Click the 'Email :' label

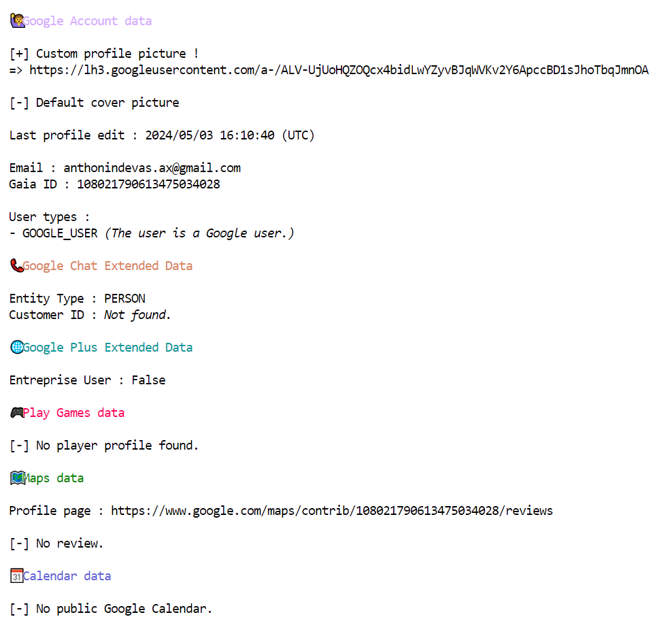point(33,168)
